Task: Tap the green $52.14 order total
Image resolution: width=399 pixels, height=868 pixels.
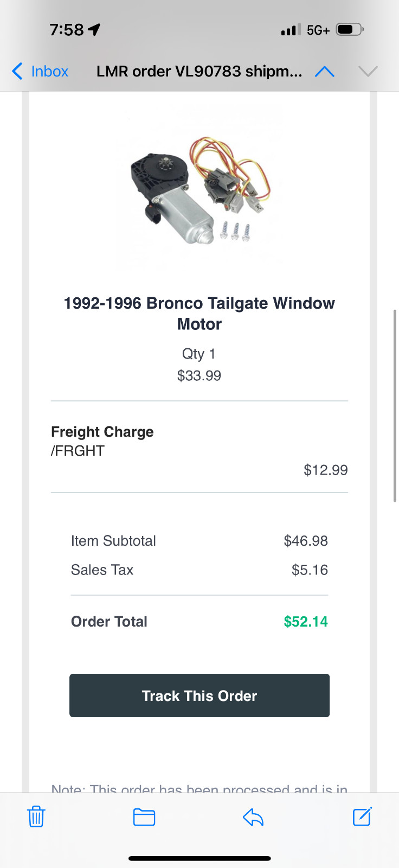Action: (x=306, y=622)
